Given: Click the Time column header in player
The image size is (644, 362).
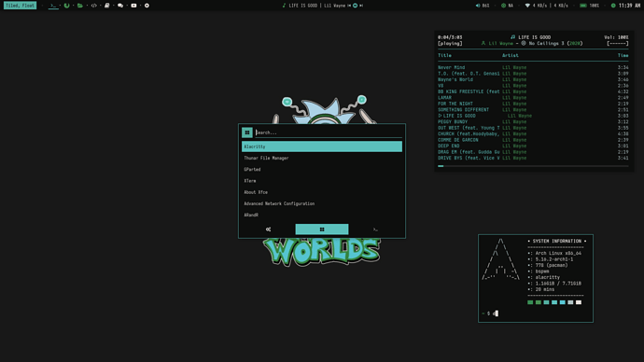Looking at the screenshot, I should pos(623,55).
